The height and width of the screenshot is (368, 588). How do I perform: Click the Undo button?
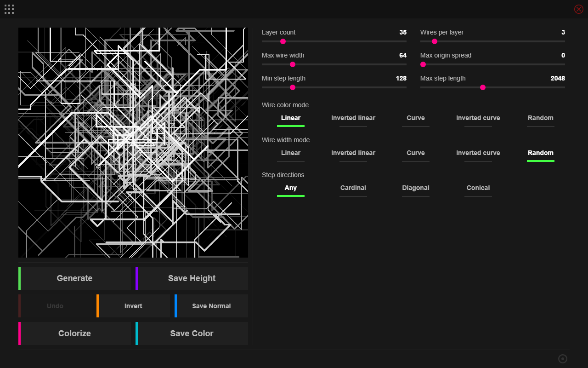tap(55, 306)
